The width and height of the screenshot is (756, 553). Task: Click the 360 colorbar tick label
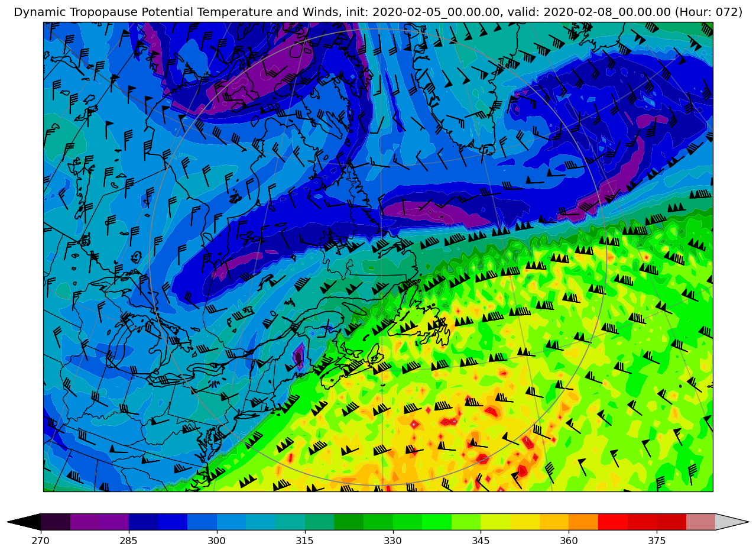[x=569, y=541]
